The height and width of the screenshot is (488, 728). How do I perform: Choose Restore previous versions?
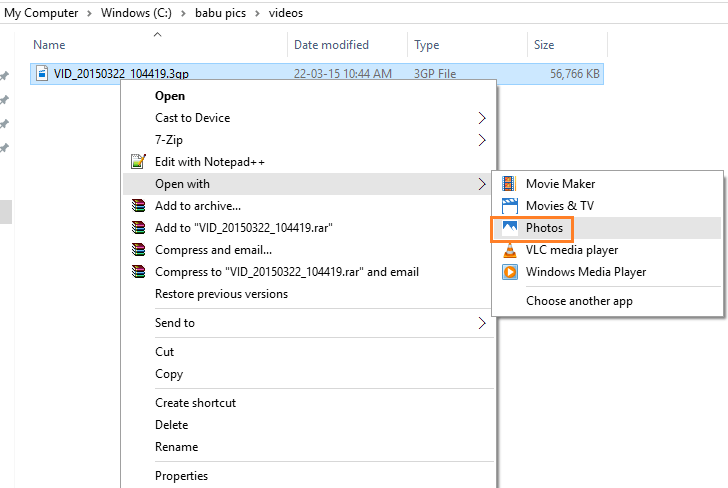309,294
